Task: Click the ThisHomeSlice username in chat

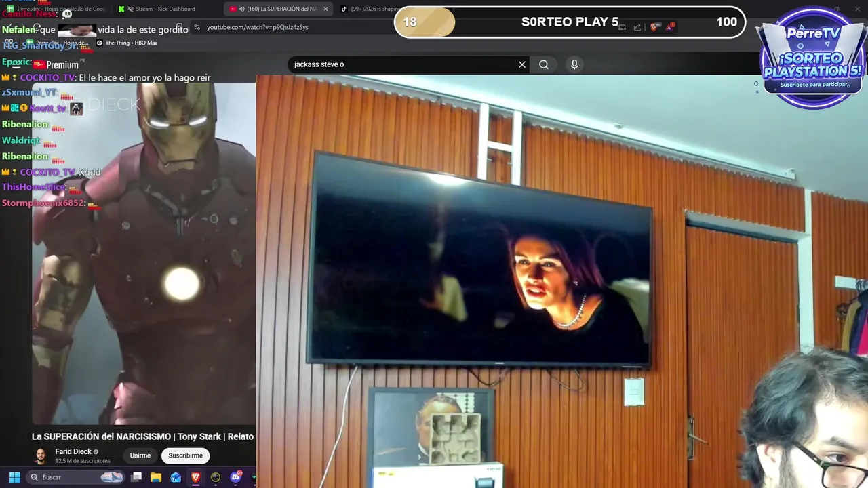Action: tap(34, 187)
